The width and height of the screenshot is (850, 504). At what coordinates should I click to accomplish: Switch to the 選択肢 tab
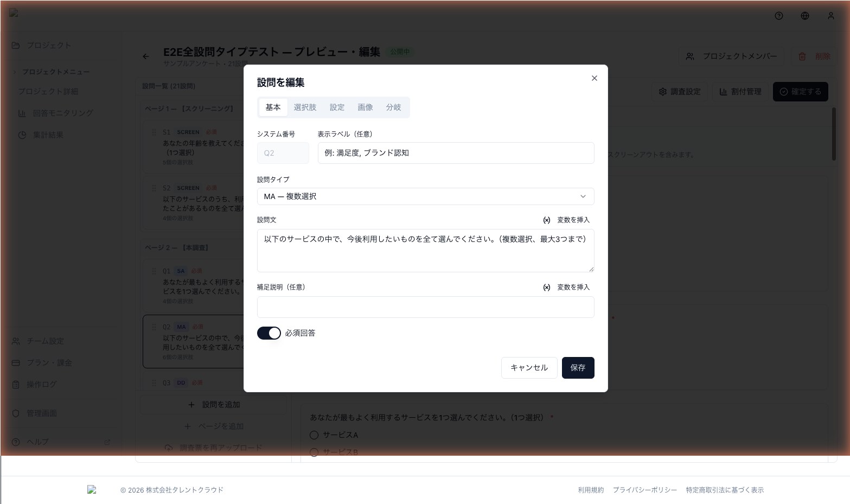tap(305, 107)
